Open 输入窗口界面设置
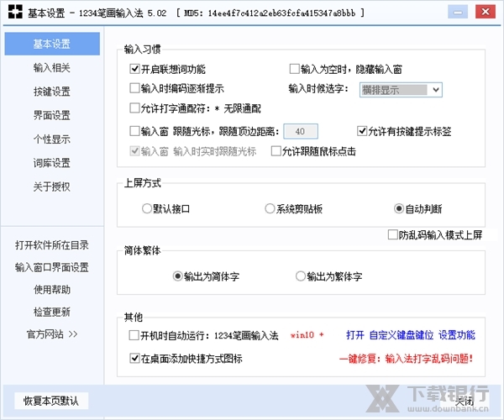This screenshot has height=420, width=504. [52, 267]
